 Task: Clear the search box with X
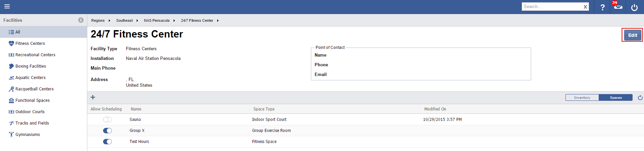point(585,7)
